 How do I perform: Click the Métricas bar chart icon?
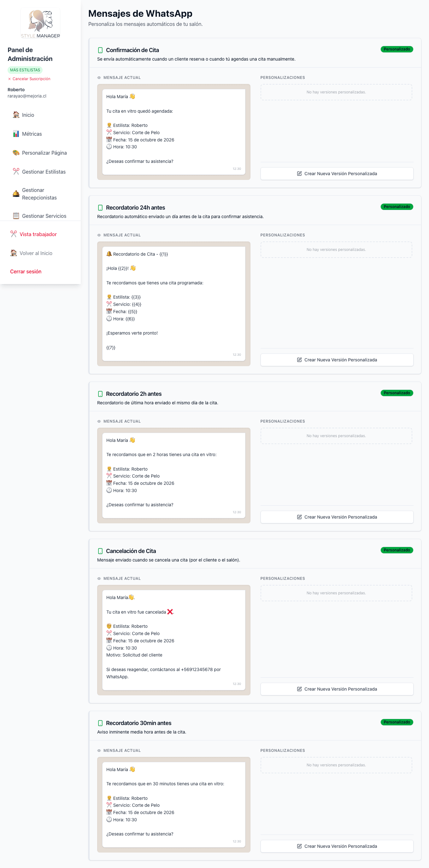(16, 134)
